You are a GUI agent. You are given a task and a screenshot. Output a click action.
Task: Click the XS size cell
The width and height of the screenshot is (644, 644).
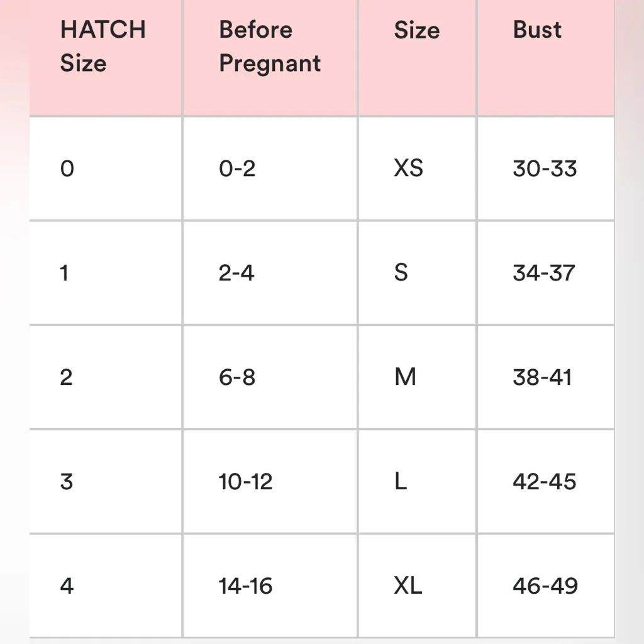pos(408,169)
